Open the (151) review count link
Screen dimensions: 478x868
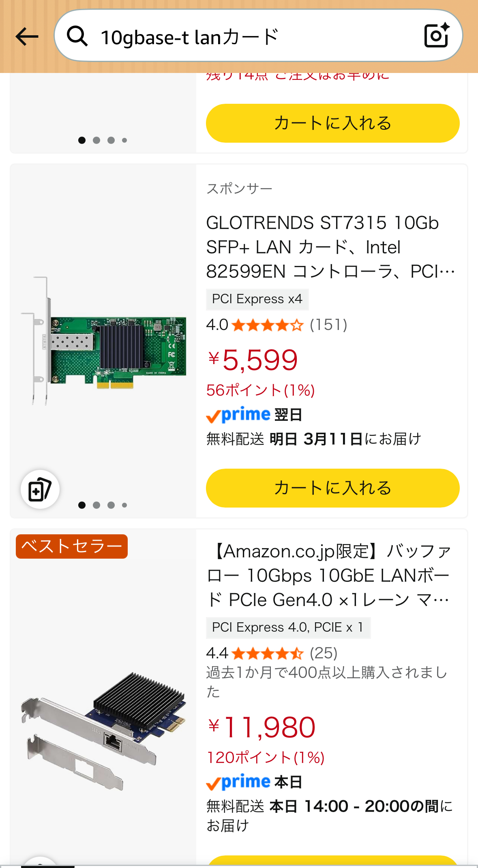328,325
